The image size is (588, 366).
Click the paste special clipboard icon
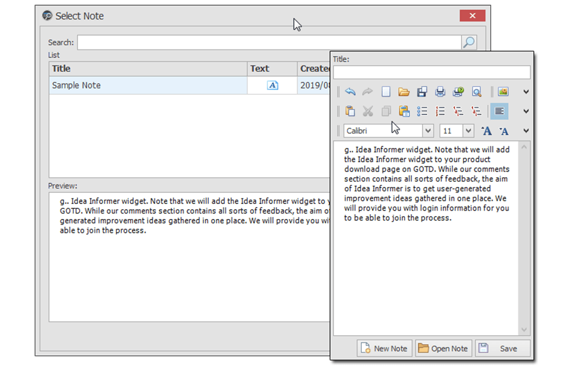pos(403,111)
